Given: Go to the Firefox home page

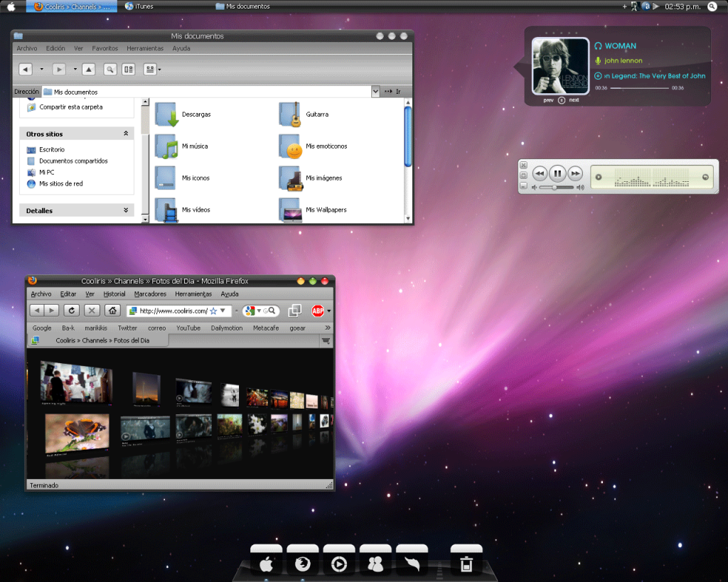Looking at the screenshot, I should tap(112, 311).
